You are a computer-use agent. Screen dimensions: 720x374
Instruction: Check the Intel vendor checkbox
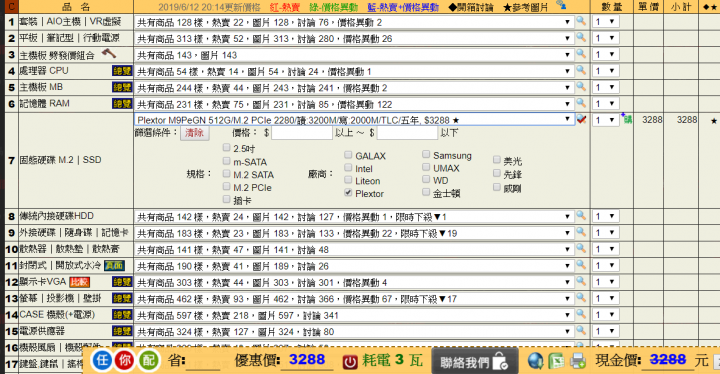click(x=348, y=168)
